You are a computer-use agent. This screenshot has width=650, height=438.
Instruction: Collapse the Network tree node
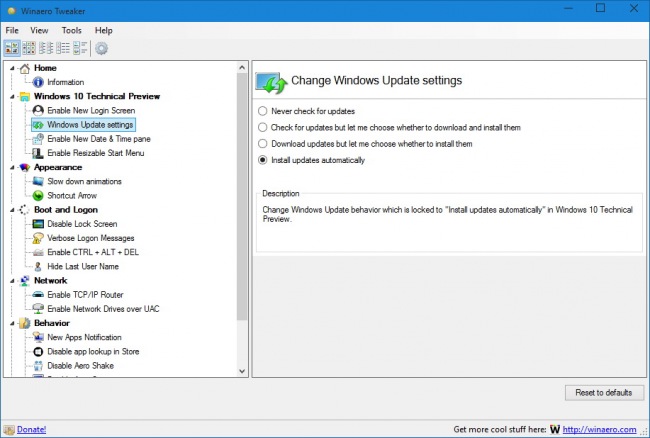click(x=12, y=281)
